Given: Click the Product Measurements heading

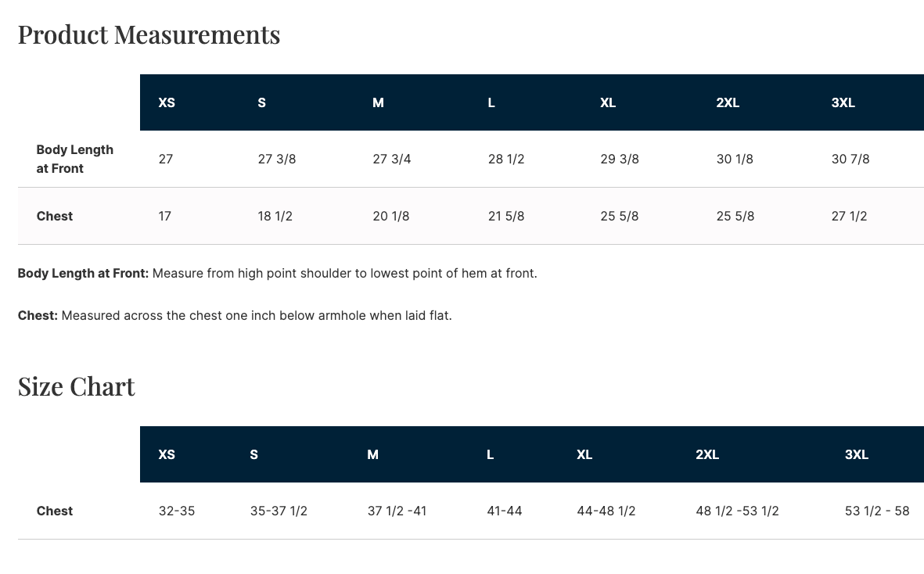Looking at the screenshot, I should point(149,34).
